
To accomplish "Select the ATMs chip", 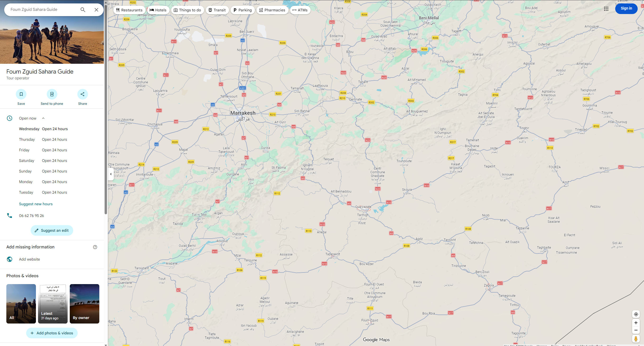I will tap(300, 10).
